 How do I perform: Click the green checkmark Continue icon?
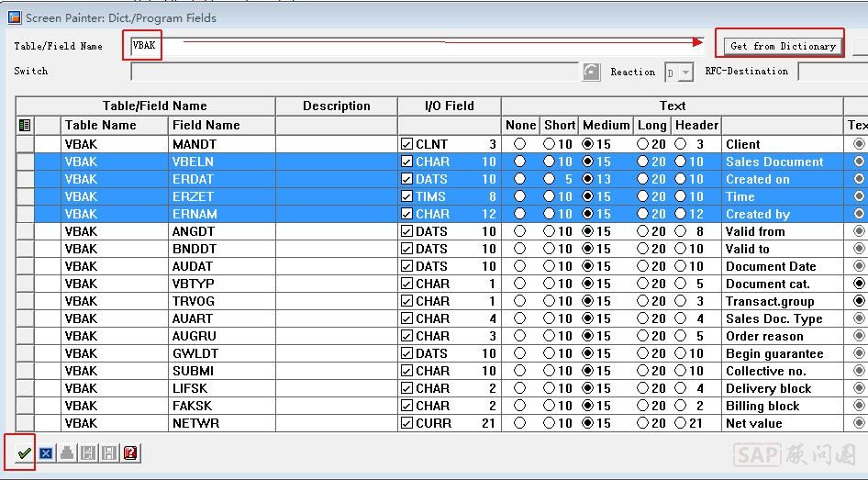click(25, 452)
